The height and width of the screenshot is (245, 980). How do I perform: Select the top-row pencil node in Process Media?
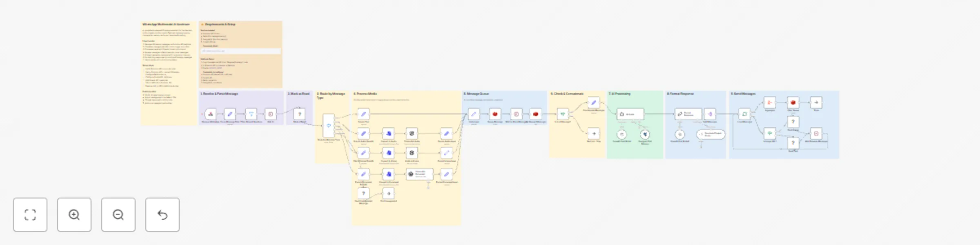(x=363, y=114)
